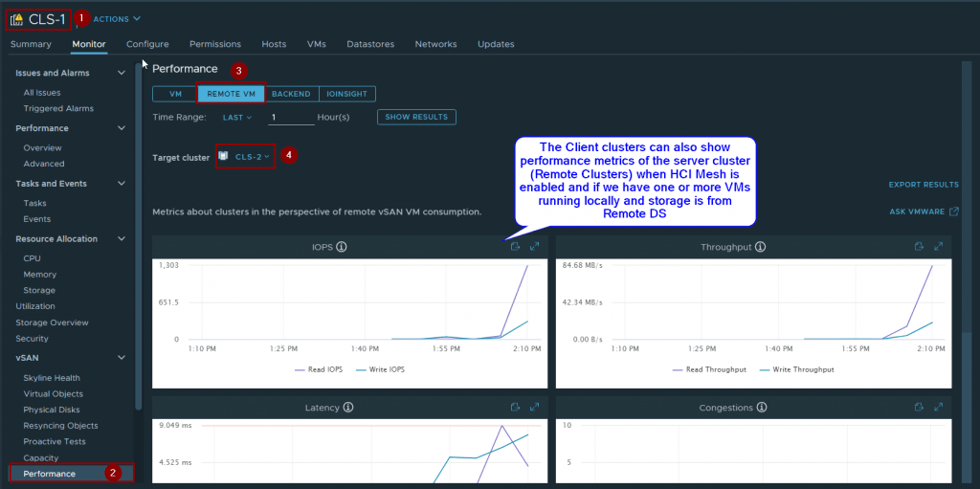The width and height of the screenshot is (980, 489).
Task: Click the IOPS chart info icon
Action: [342, 247]
